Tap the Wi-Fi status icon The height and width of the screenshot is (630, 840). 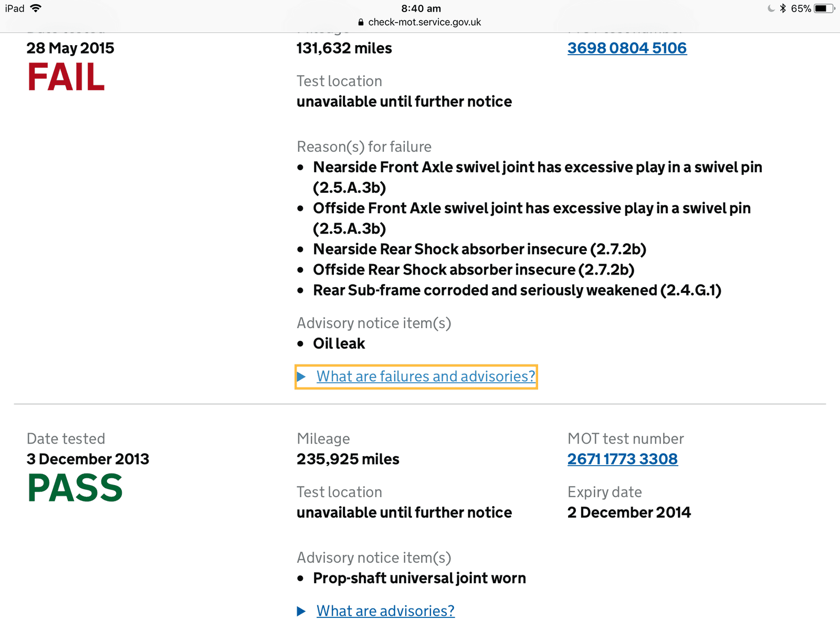[x=36, y=8]
